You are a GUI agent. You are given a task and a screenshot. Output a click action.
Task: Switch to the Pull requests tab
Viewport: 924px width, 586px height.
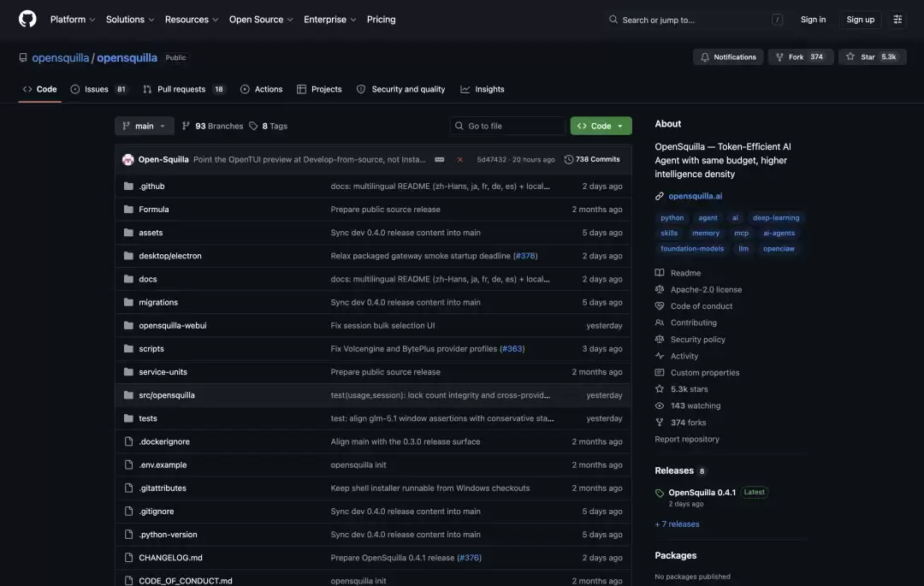[183, 90]
